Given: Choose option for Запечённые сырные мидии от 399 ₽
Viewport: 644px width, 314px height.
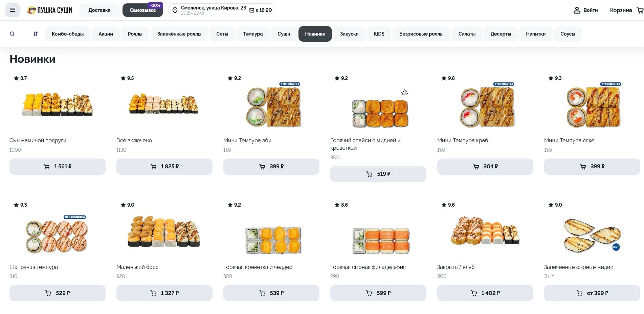Looking at the screenshot, I should 592,293.
